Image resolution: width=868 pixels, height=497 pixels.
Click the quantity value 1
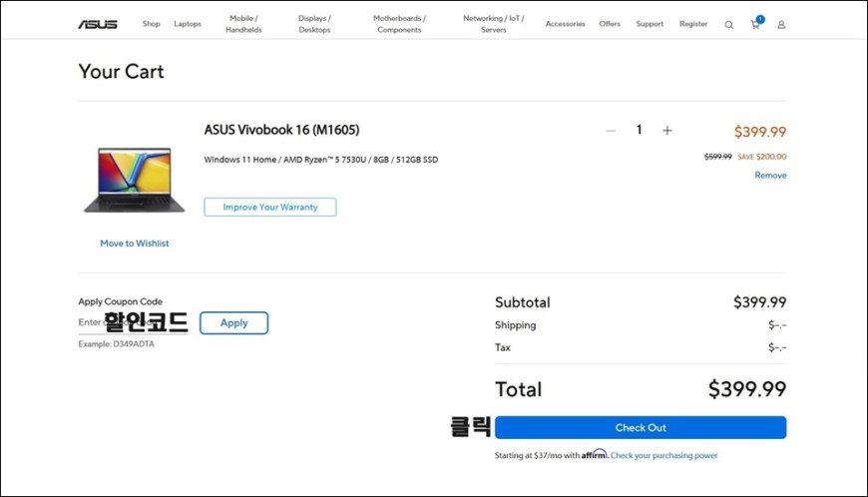[639, 130]
